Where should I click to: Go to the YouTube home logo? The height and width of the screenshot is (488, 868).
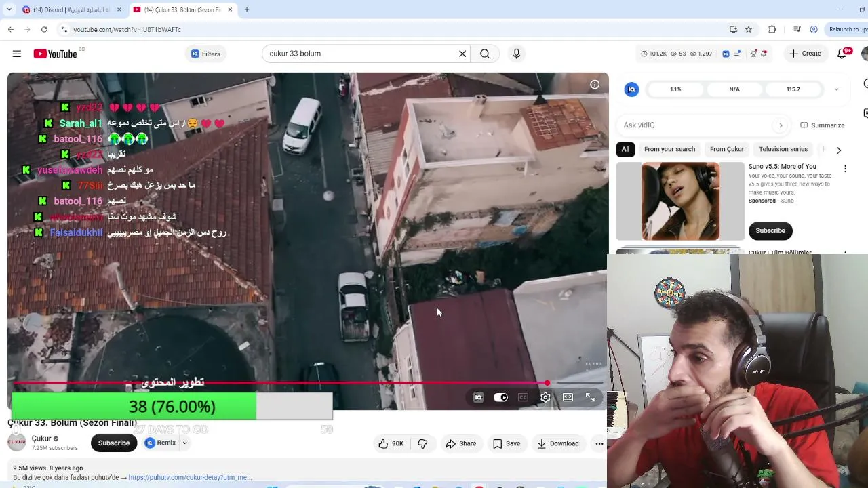pyautogui.click(x=55, y=54)
